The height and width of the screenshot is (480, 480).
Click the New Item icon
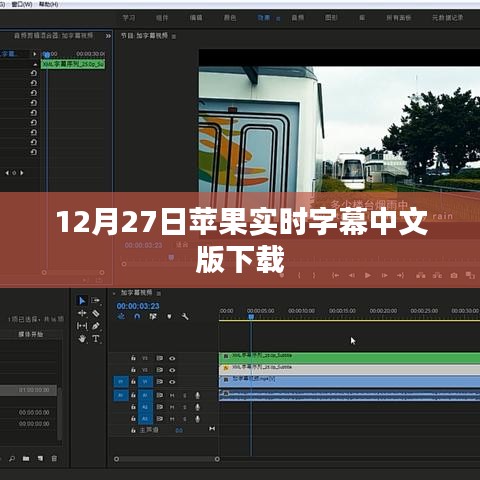(40, 459)
